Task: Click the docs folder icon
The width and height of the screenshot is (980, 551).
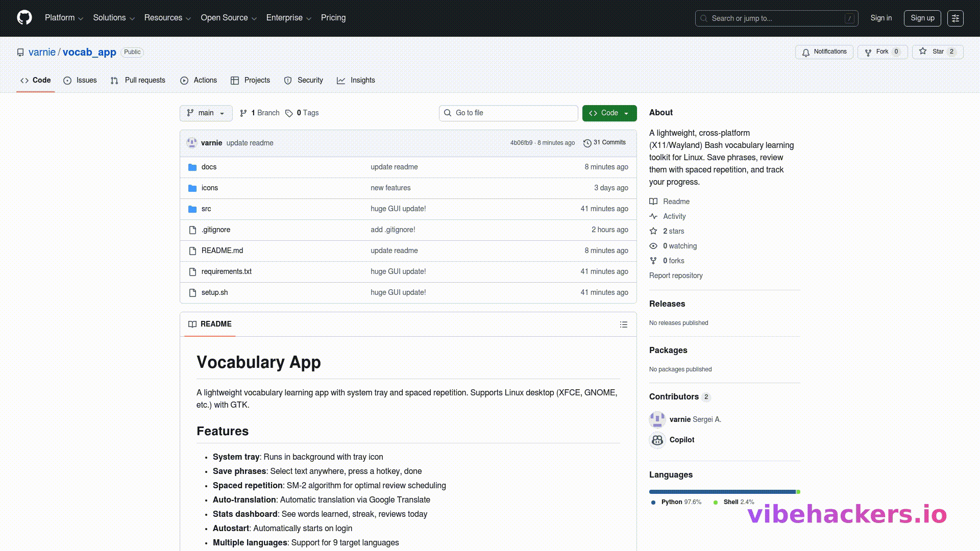Action: [x=192, y=167]
